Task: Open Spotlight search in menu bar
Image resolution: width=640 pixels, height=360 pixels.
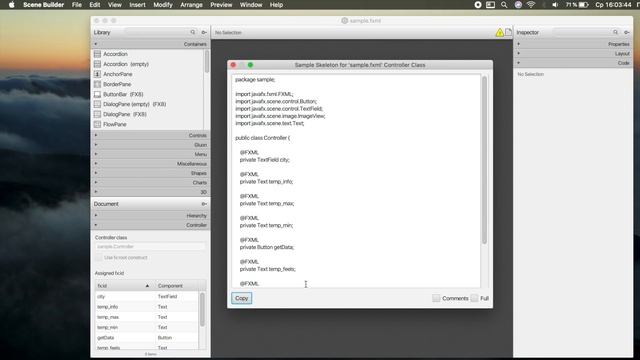Action: (504, 5)
